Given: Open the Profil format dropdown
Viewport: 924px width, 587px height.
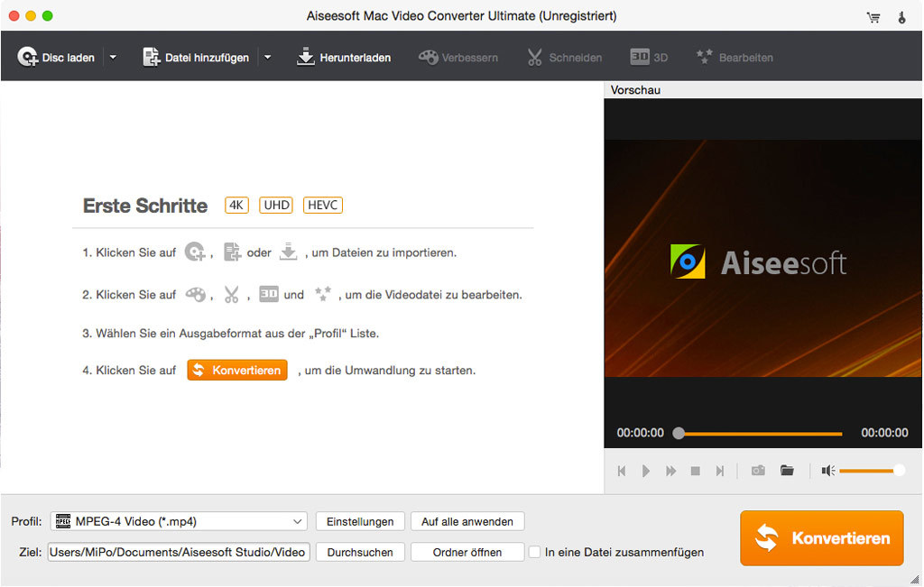Looking at the screenshot, I should pyautogui.click(x=179, y=521).
